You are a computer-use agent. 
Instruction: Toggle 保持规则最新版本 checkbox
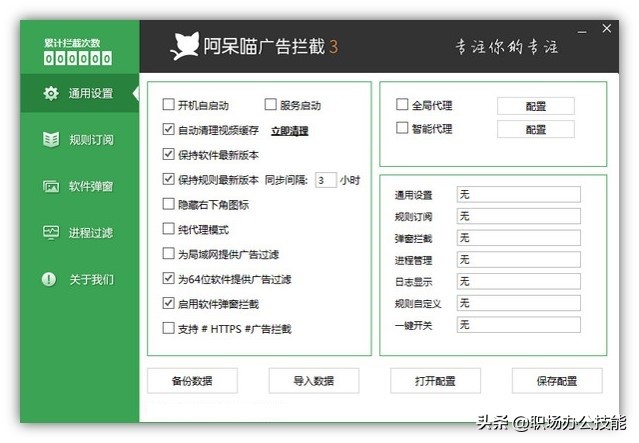coord(168,179)
